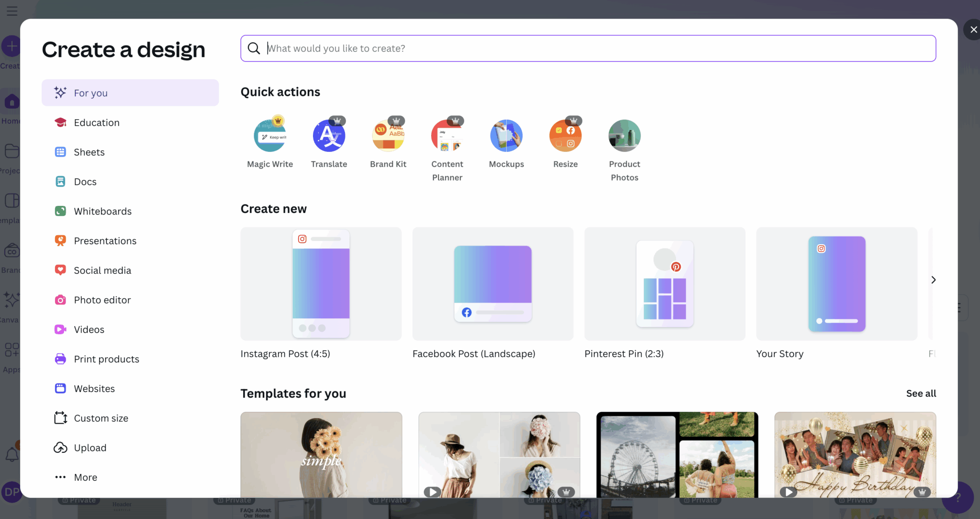This screenshot has width=980, height=519.
Task: Focus the 'What would you like to create?' search field
Action: tap(588, 48)
